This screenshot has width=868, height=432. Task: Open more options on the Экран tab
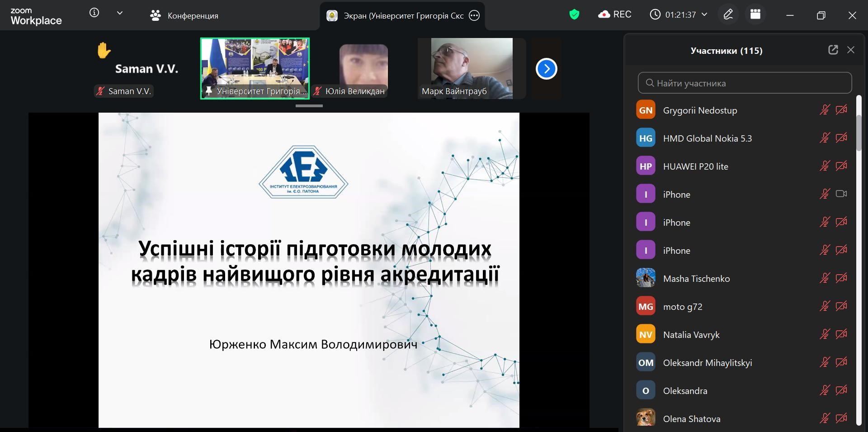[474, 16]
